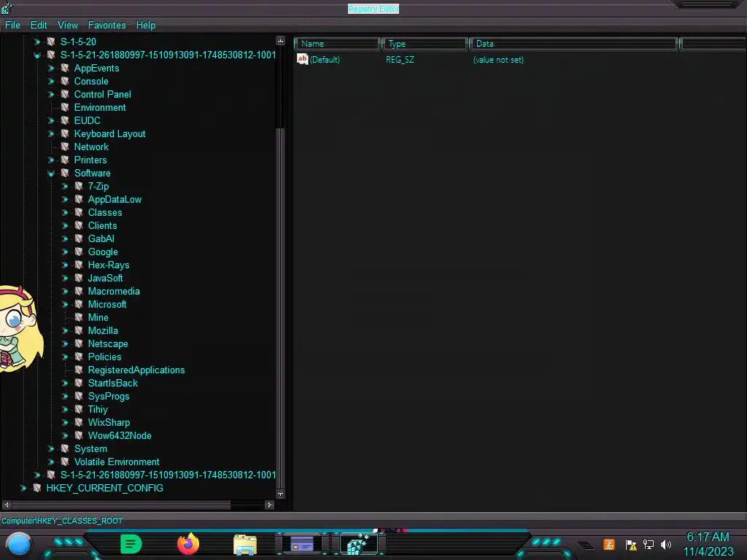Click the folder icon beside HKEY_CURRENT_CONFIG

tap(37, 488)
